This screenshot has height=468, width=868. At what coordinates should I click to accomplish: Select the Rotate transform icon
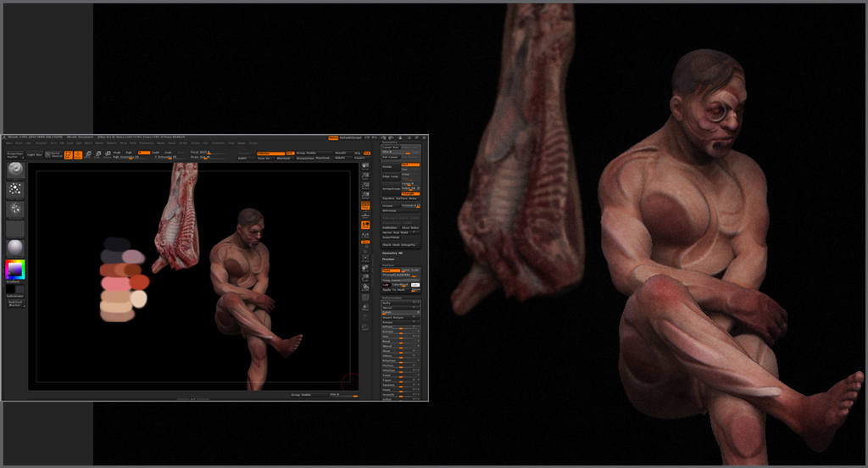click(x=108, y=155)
